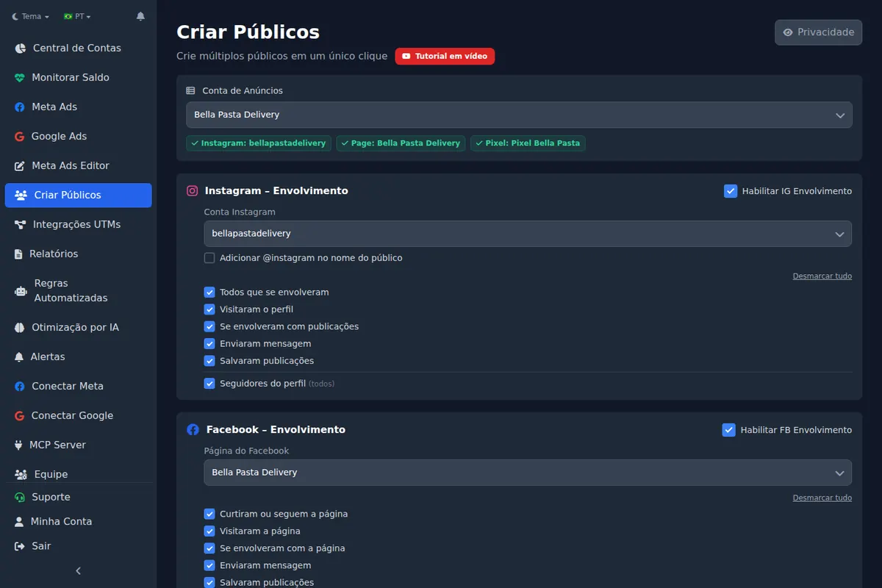
Task: Uncheck Se envolveram com a página
Action: pyautogui.click(x=209, y=548)
